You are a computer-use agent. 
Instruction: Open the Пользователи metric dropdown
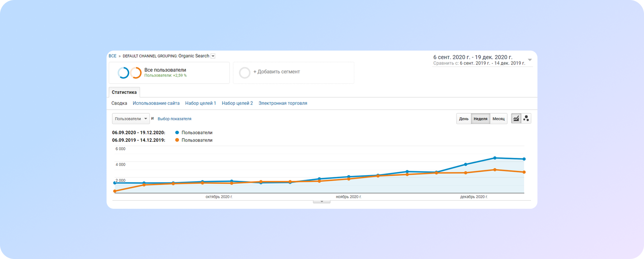[131, 119]
